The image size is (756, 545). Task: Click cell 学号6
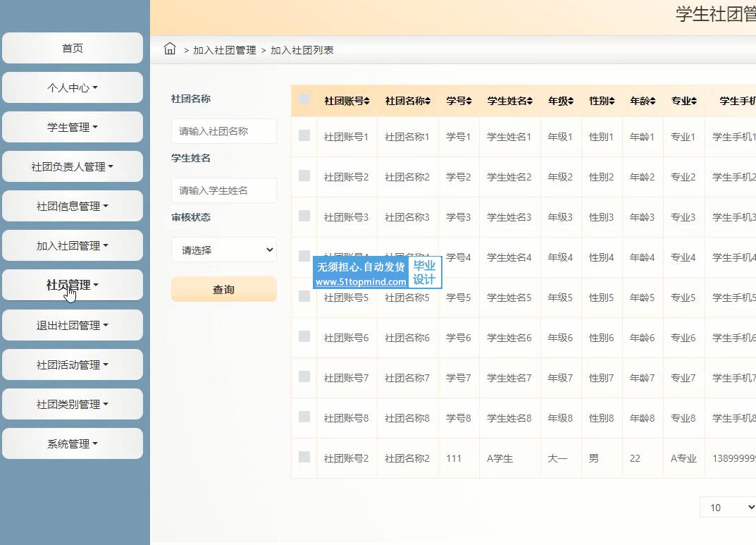459,338
